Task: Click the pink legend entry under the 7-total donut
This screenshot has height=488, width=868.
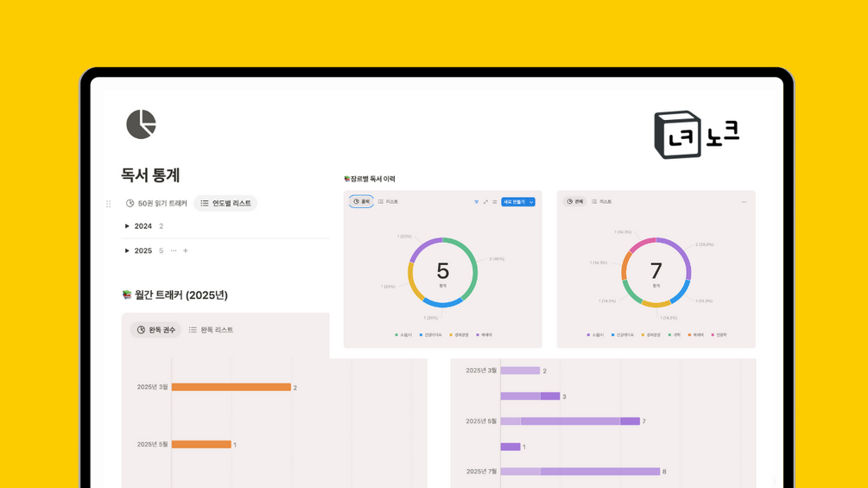Action: [719, 335]
